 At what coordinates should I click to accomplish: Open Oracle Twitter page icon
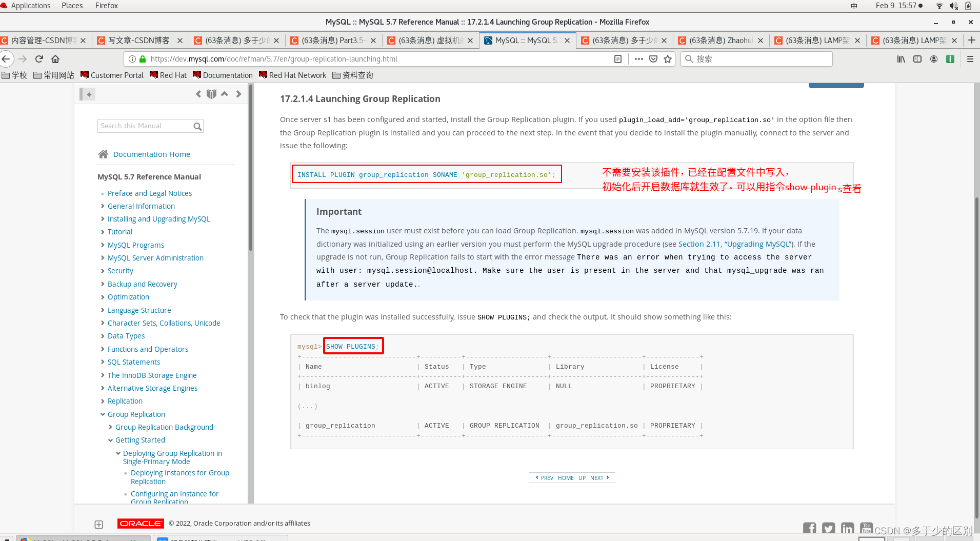828,528
